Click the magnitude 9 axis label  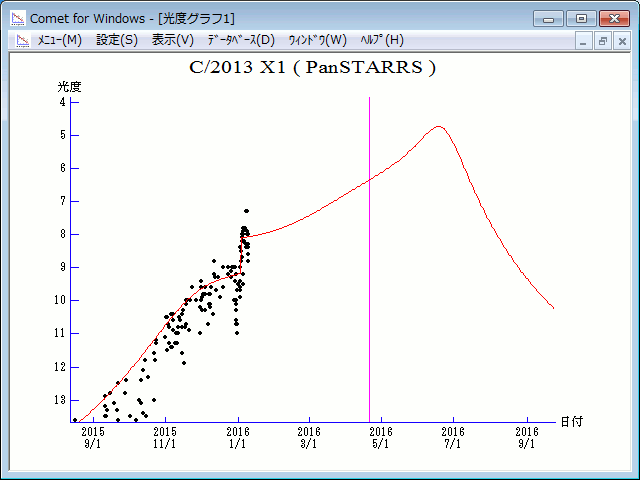coord(62,267)
